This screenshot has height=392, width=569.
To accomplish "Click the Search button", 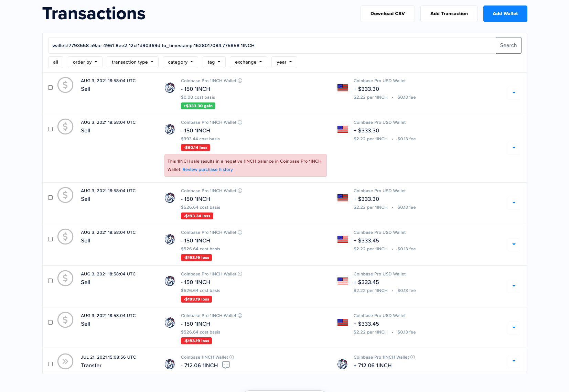I will (508, 45).
